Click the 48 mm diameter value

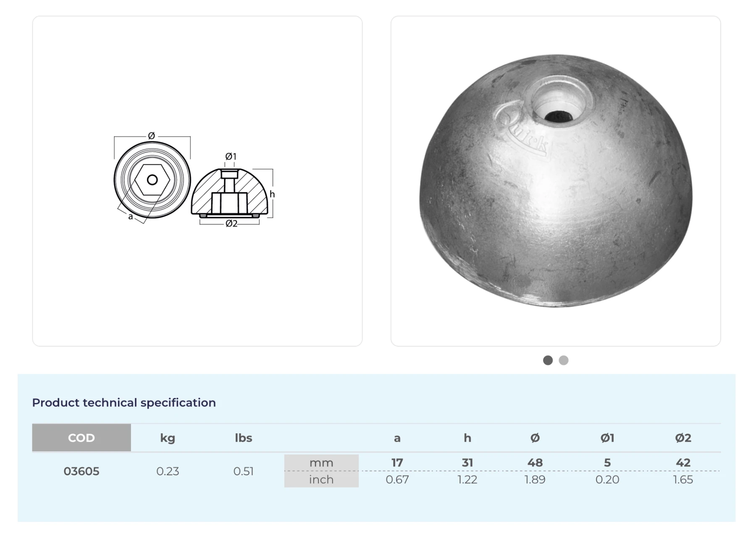(x=535, y=463)
